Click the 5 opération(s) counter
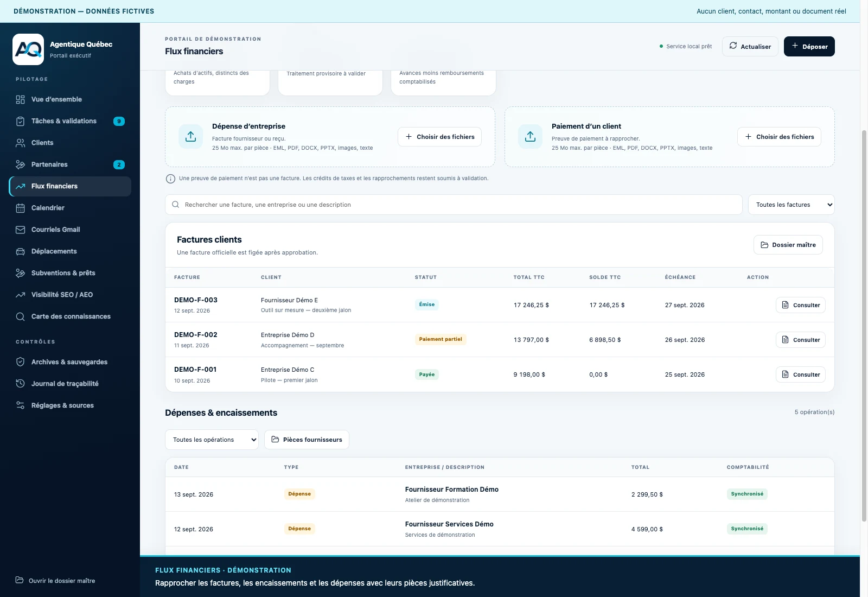 (814, 412)
